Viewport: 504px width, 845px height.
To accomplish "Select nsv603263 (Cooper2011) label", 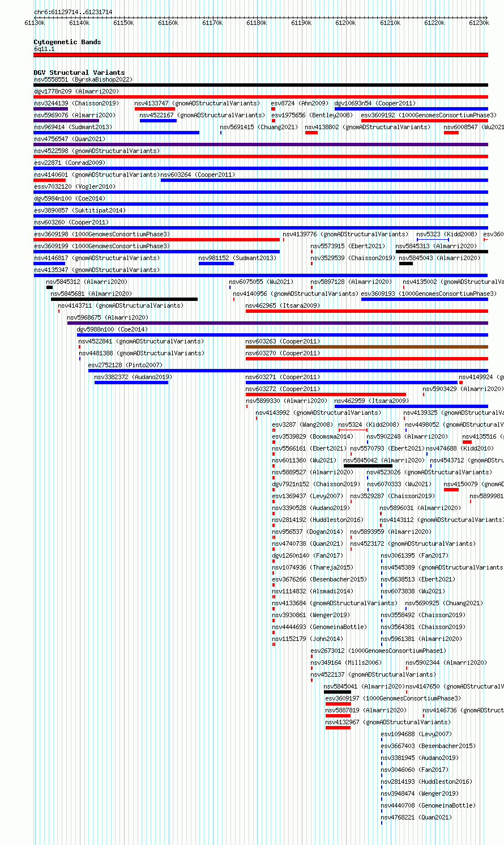I will 283,342.
